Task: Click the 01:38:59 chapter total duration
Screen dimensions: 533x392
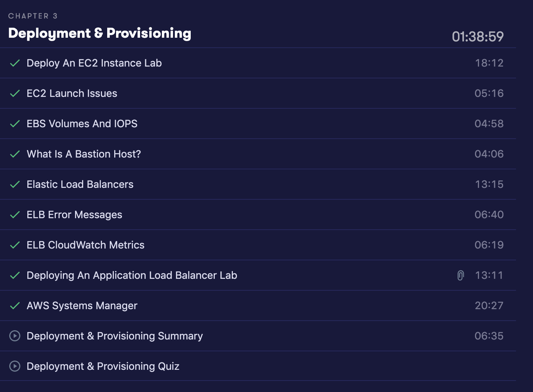Action: pos(478,36)
